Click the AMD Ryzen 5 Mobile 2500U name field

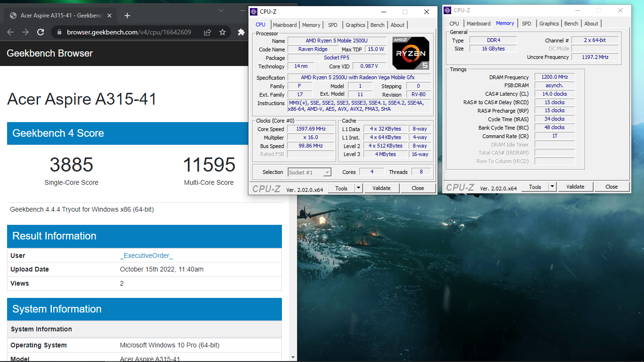pos(337,41)
